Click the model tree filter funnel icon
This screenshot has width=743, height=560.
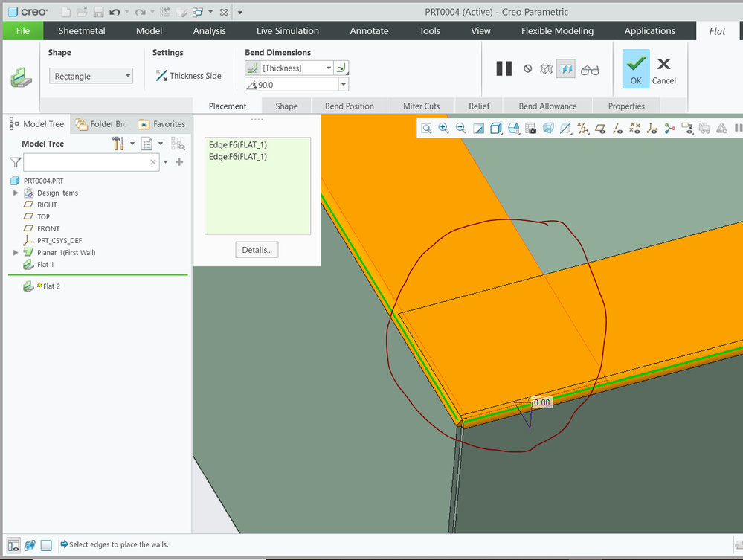coord(16,161)
